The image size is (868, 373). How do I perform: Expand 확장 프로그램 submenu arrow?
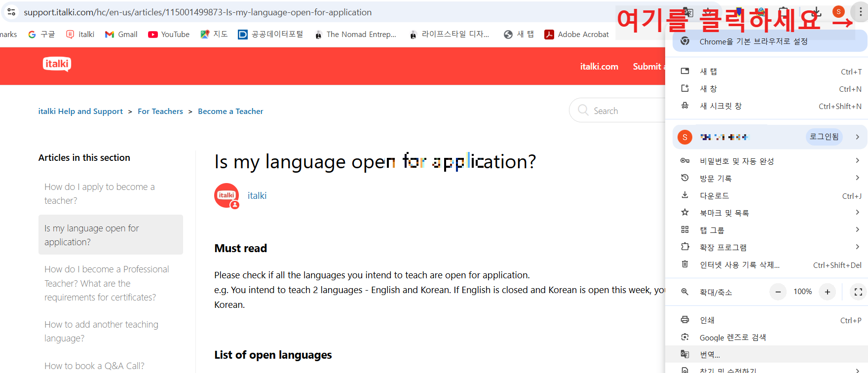(x=858, y=247)
